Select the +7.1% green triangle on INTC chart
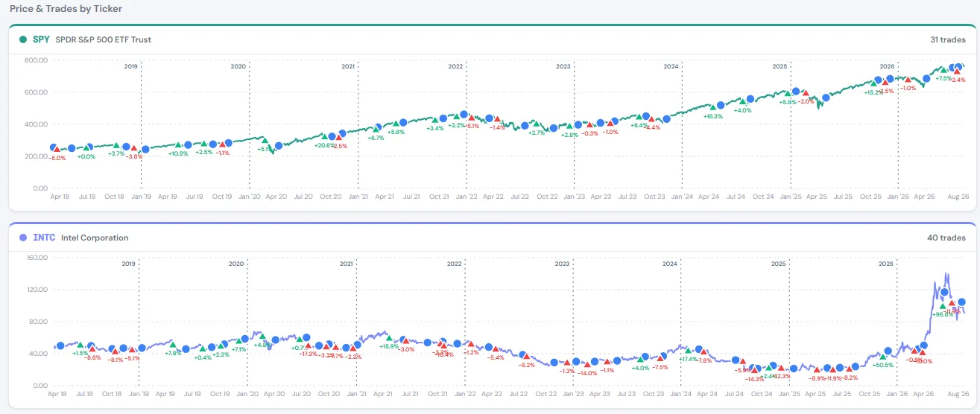Screen dimensions: 980x414 click(240, 342)
